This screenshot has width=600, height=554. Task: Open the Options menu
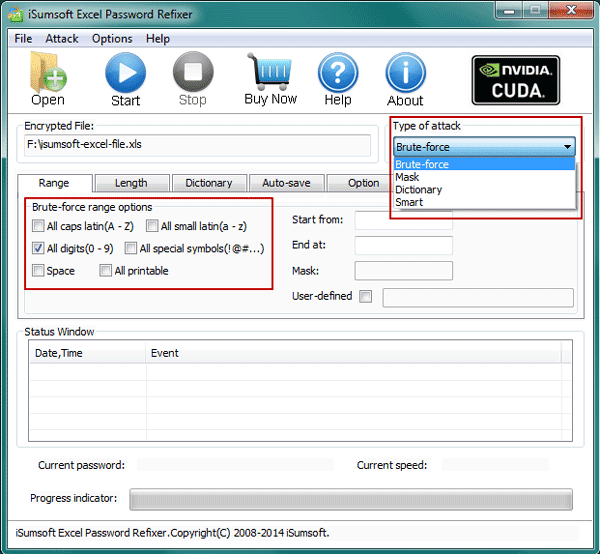[112, 39]
